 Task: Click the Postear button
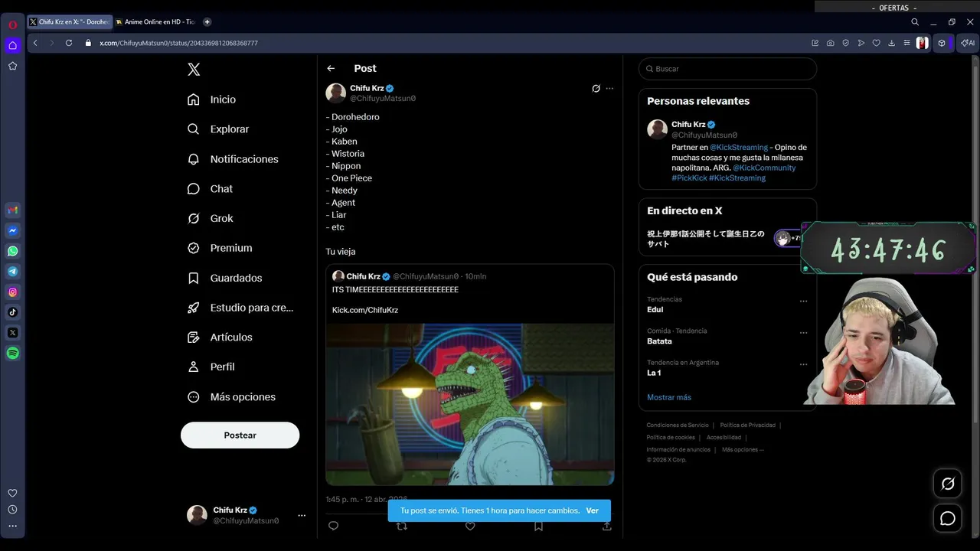240,435
